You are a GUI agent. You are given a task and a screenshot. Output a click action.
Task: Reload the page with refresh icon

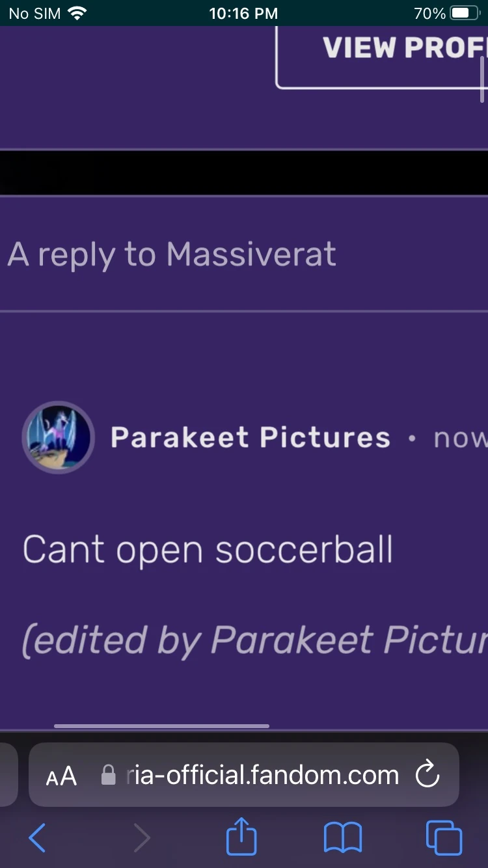[x=427, y=775]
